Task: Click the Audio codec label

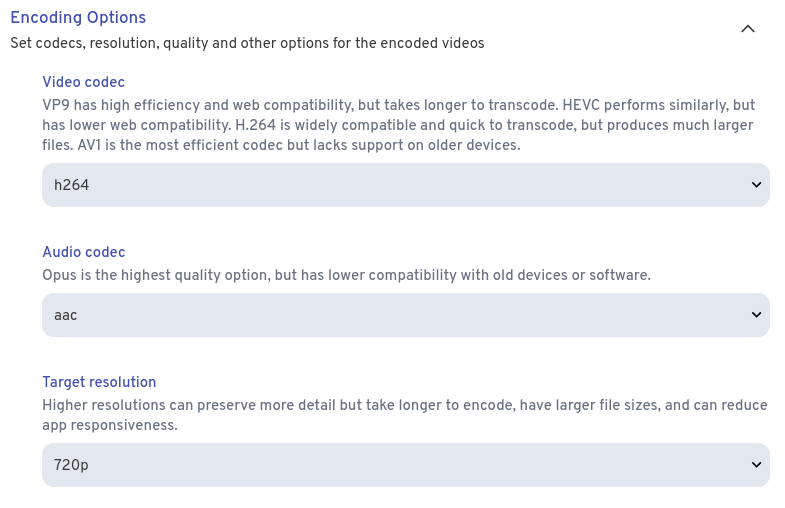Action: pos(83,252)
